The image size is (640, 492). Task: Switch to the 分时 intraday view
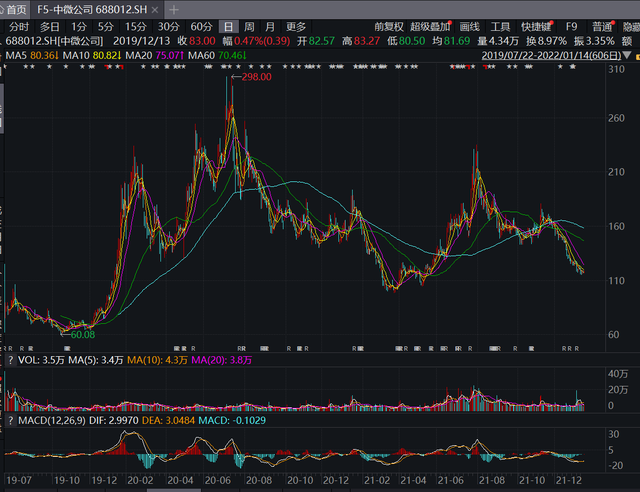(19, 27)
